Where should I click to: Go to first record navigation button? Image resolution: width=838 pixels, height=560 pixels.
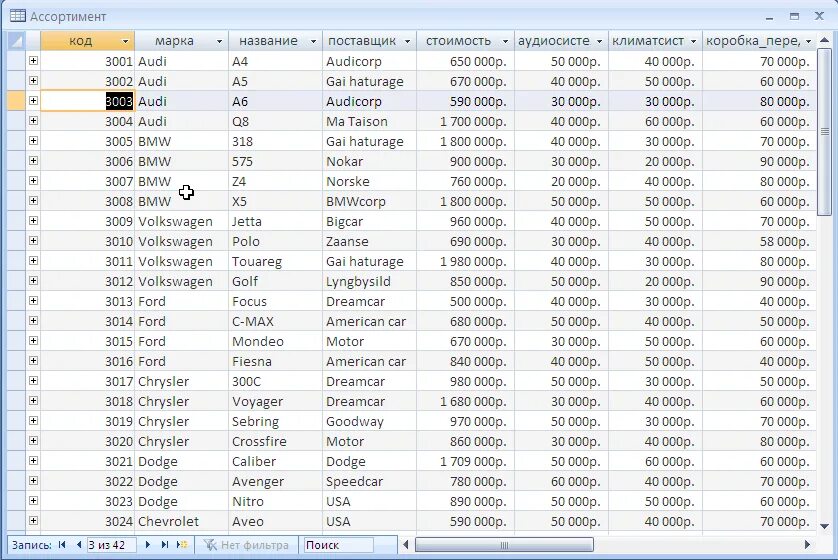[62, 545]
